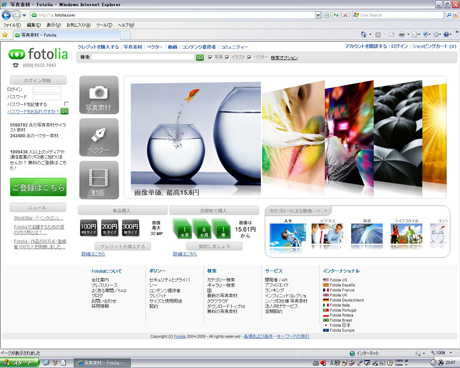
Task: Click the green Go button beside search field
Action: (200, 58)
